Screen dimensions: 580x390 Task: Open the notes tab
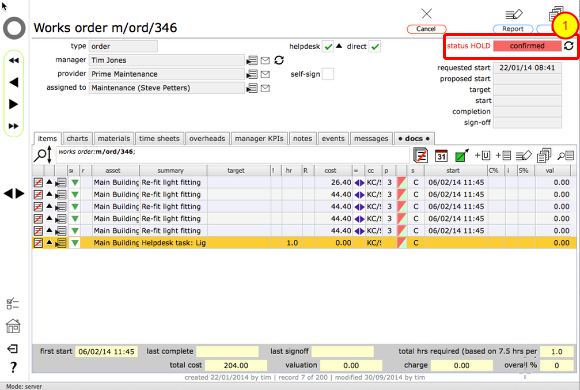[x=303, y=138]
